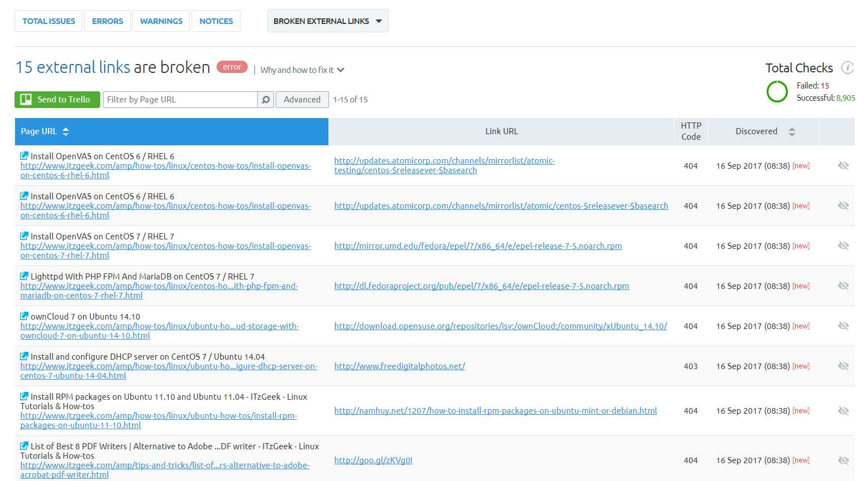Switch to the Total Issues tab
This screenshot has height=481, width=868.
click(48, 21)
